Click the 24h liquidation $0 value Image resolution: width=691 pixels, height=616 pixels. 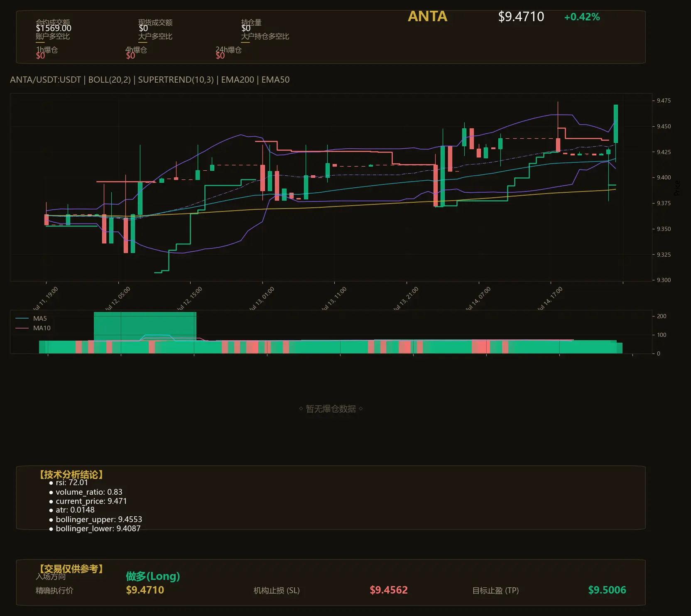[220, 56]
